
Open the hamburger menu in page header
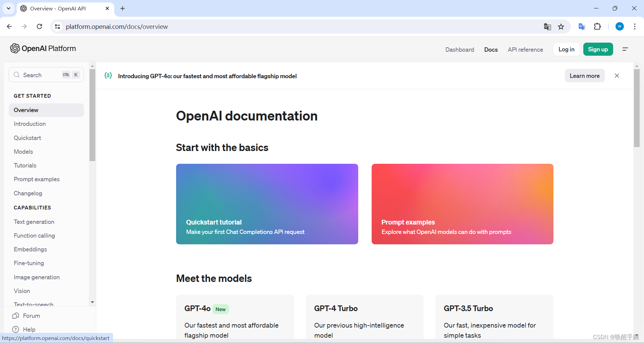pyautogui.click(x=625, y=49)
